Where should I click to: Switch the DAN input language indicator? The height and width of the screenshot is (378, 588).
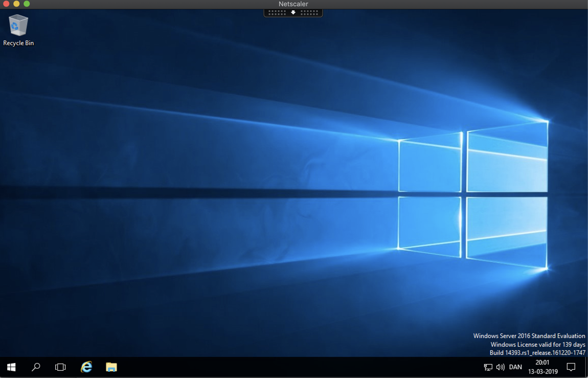(515, 367)
